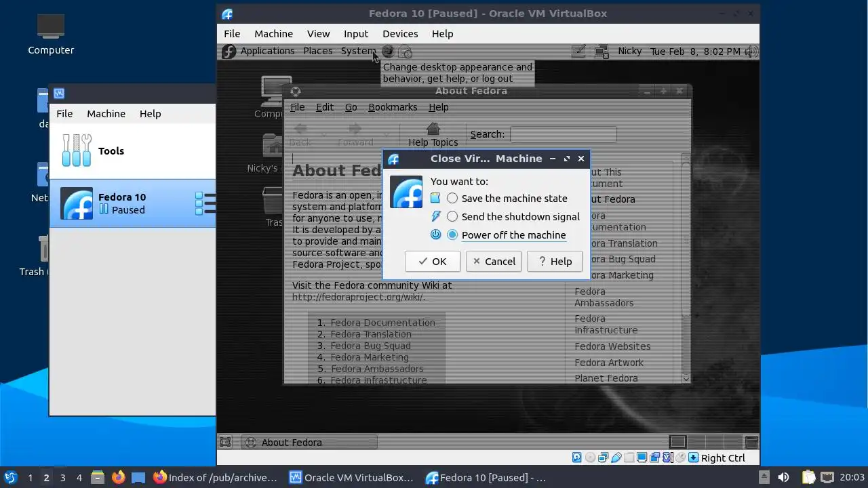
Task: Click the power off icon
Action: tap(435, 235)
